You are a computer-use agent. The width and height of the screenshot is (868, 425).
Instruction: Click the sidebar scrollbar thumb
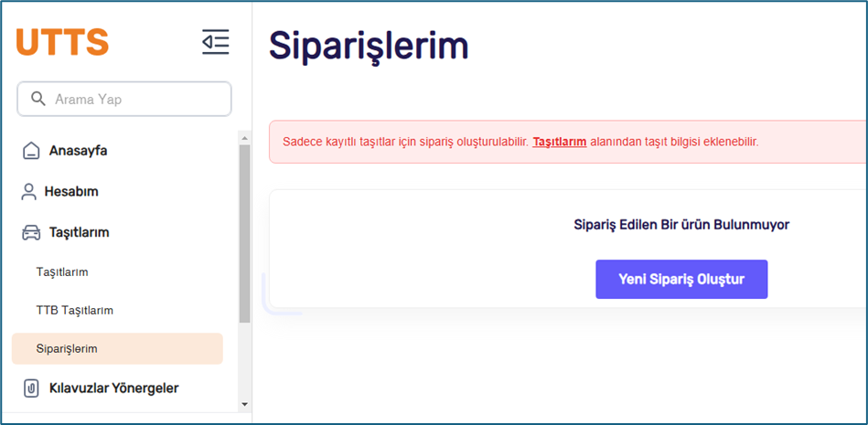(245, 233)
